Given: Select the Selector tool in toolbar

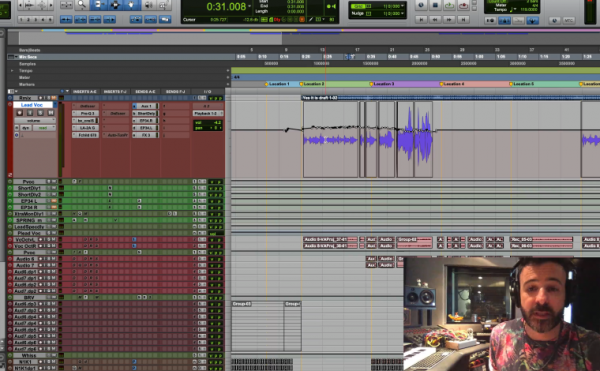Looking at the screenshot, I should click(114, 5).
